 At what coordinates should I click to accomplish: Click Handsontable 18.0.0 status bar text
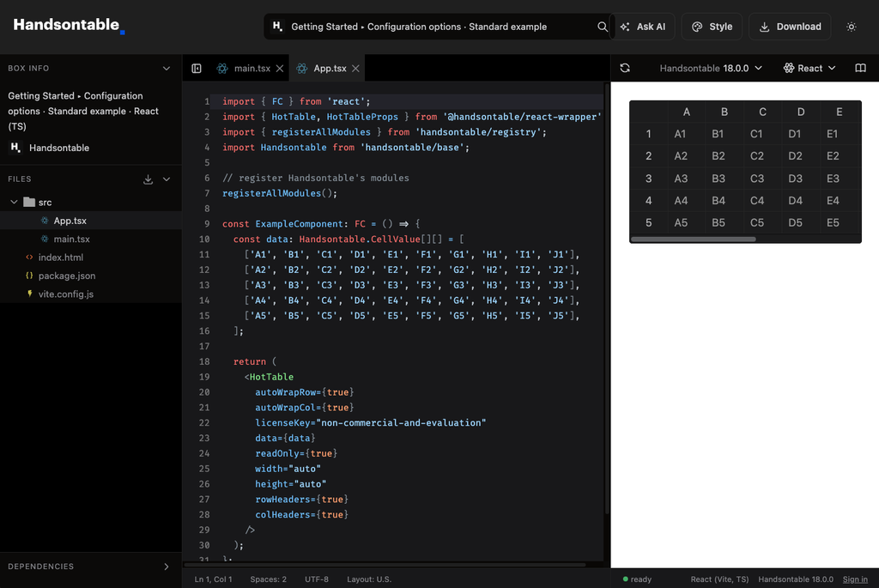(x=796, y=579)
